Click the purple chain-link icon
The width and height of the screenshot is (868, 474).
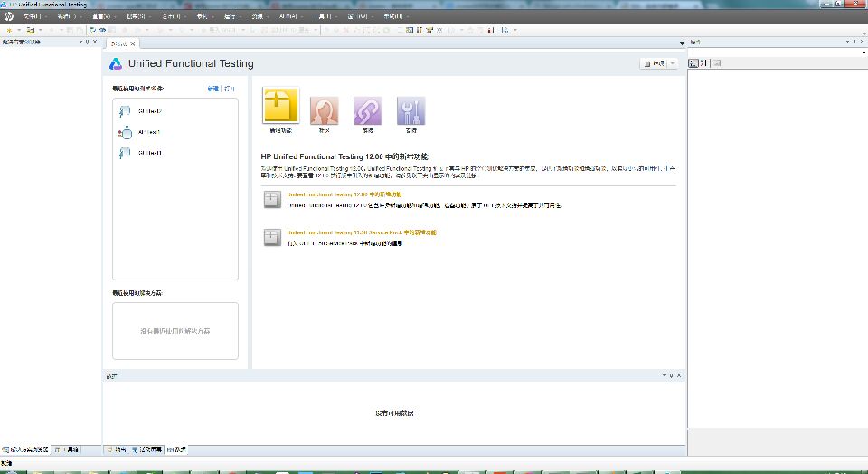pos(367,110)
